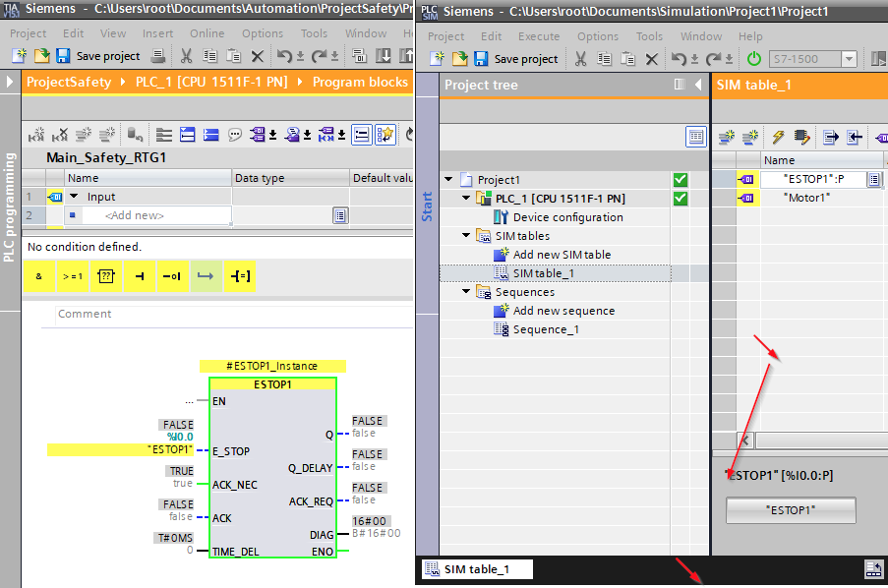Viewport: 888px width, 588px height.
Task: Toggle green check mark on PLC_1 row
Action: click(681, 199)
